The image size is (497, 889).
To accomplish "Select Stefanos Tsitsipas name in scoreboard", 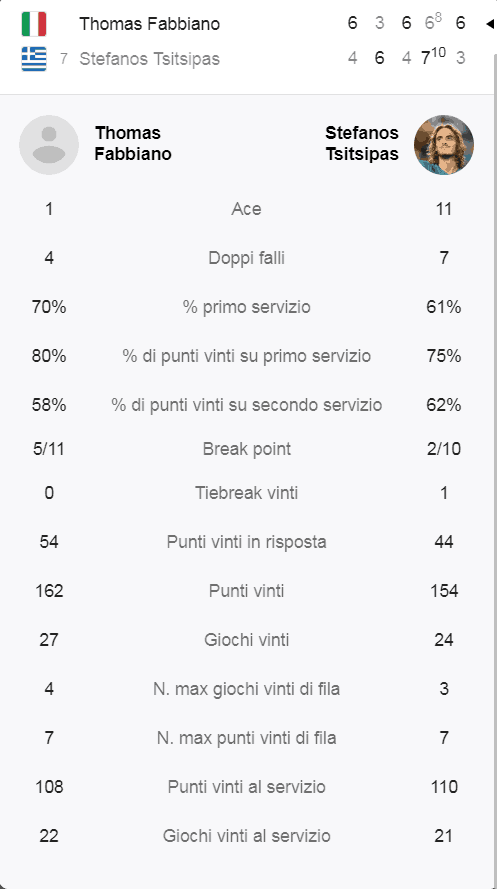I will tap(150, 59).
